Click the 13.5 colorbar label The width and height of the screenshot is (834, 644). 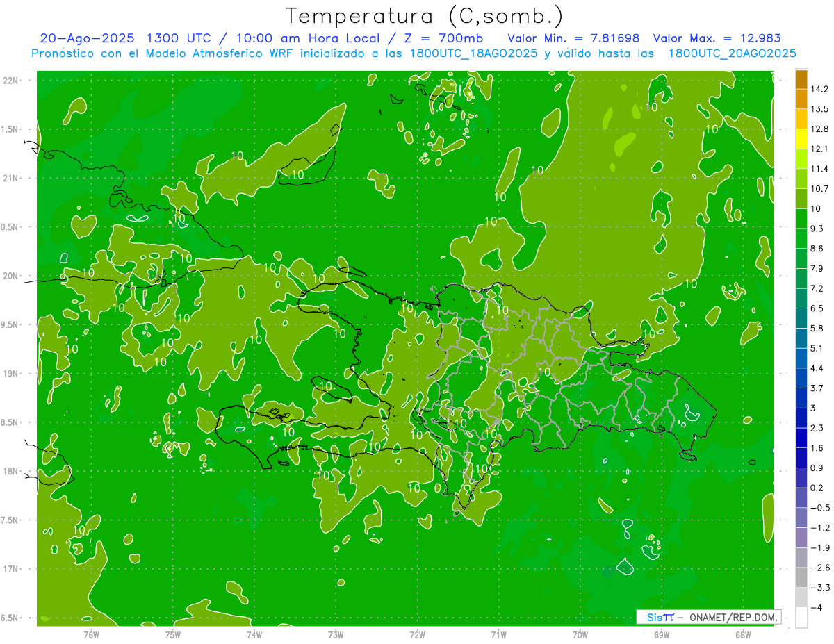[x=820, y=109]
